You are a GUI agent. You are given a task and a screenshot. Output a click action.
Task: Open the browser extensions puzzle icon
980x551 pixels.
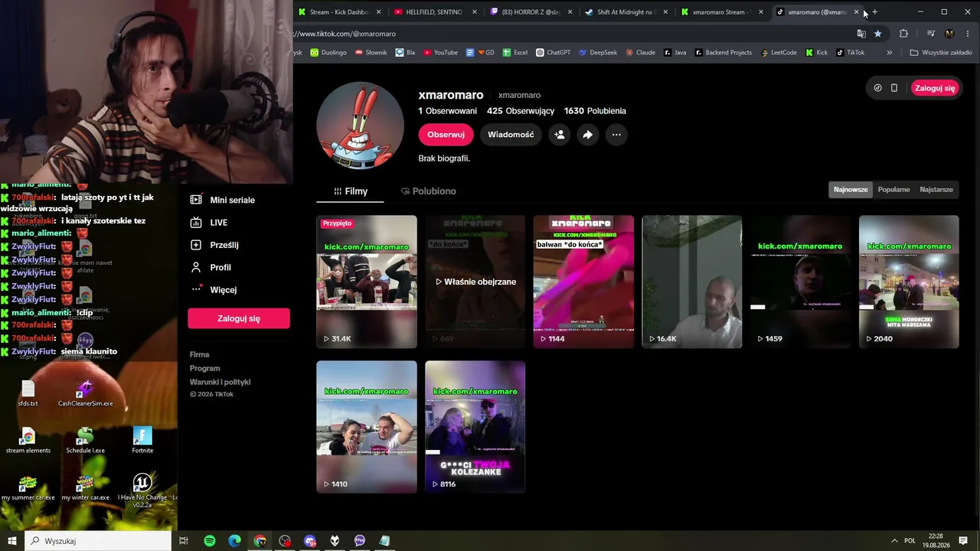click(903, 34)
